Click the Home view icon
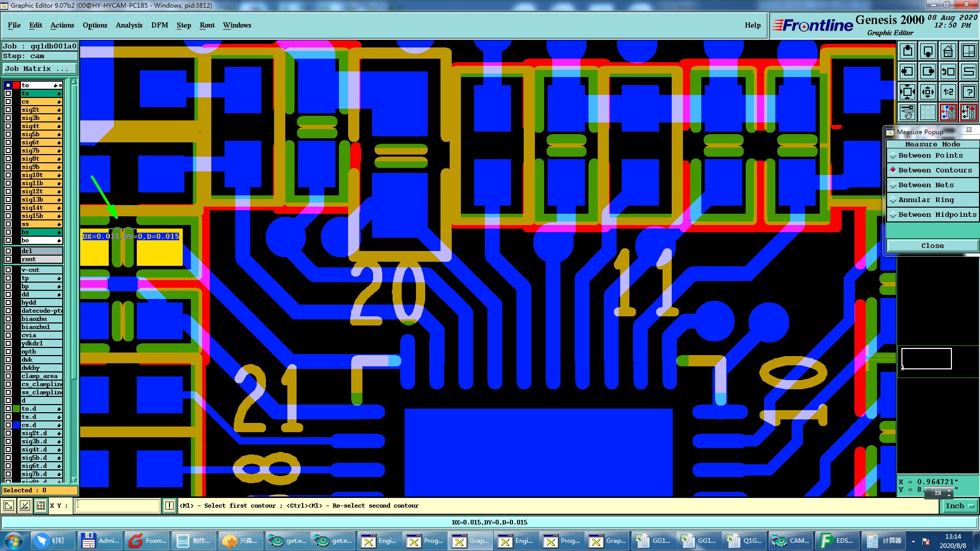The width and height of the screenshot is (980, 551). click(x=948, y=51)
